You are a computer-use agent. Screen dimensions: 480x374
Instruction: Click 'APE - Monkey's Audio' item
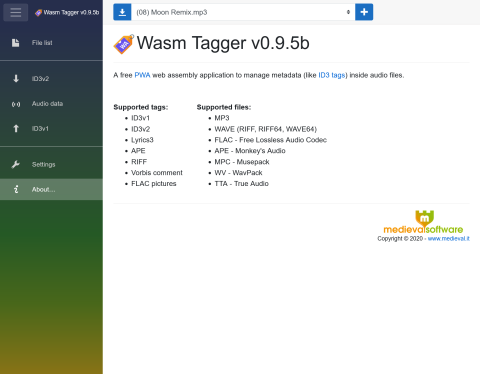click(250, 151)
